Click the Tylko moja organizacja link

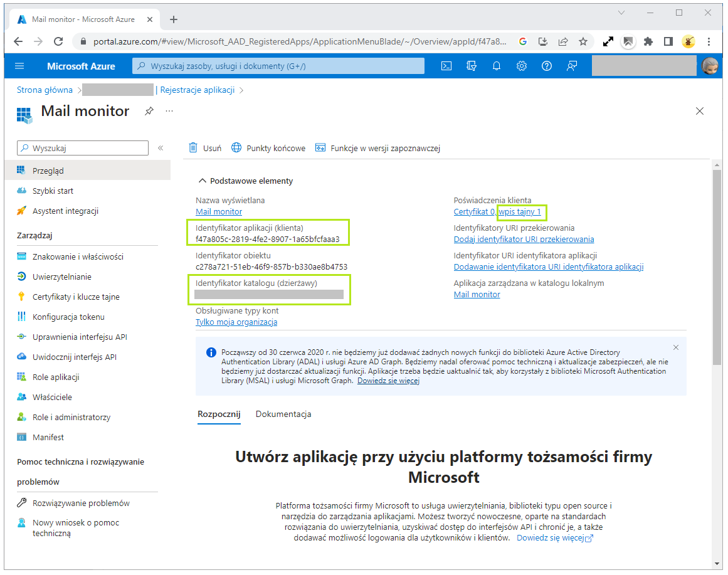pyautogui.click(x=236, y=321)
